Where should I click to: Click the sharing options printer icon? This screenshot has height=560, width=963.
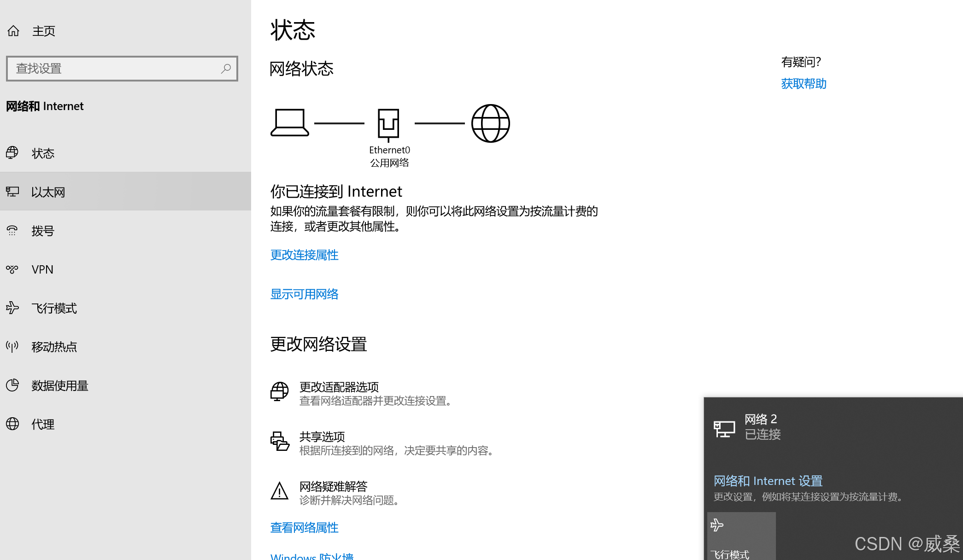[279, 441]
